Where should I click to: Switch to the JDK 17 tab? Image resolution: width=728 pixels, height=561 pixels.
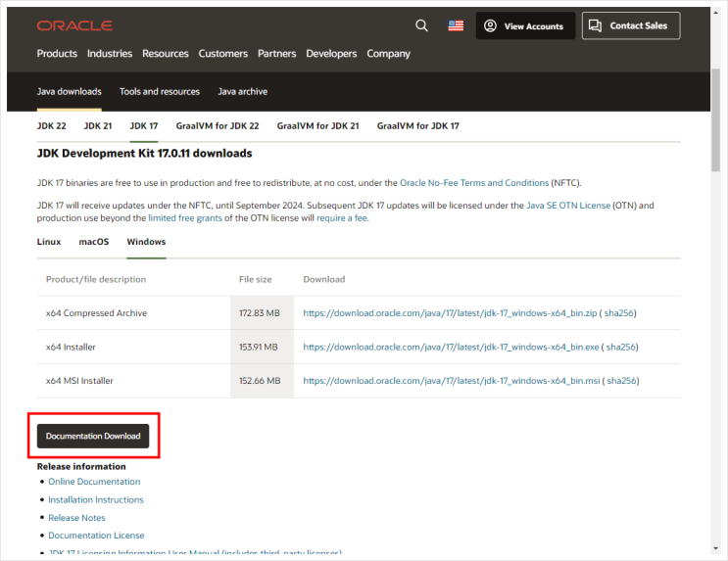(144, 125)
